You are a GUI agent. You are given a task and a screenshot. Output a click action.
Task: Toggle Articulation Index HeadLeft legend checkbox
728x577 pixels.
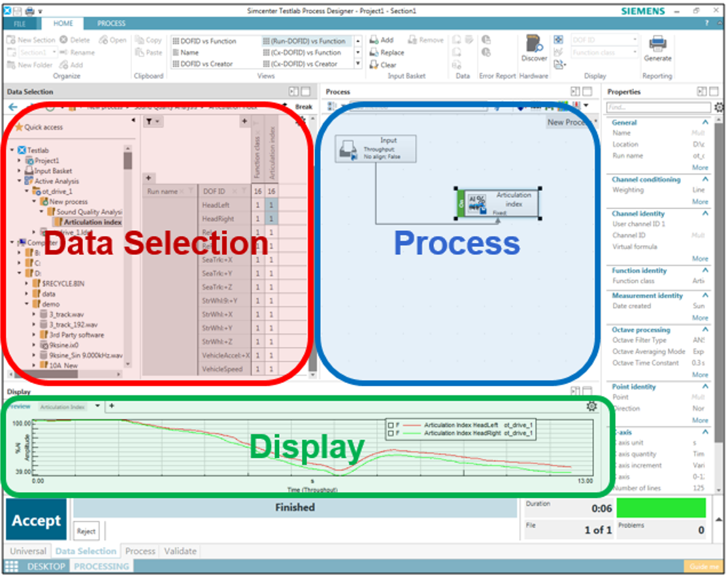pyautogui.click(x=390, y=425)
